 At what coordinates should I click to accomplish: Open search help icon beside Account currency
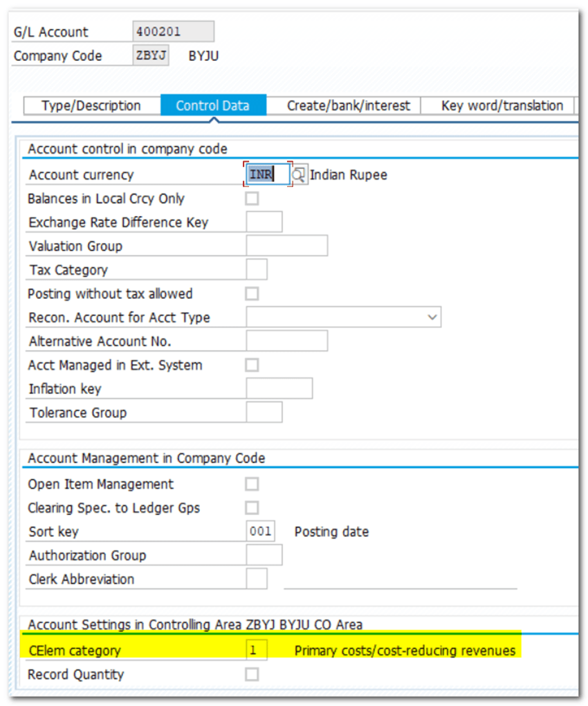pos(299,175)
